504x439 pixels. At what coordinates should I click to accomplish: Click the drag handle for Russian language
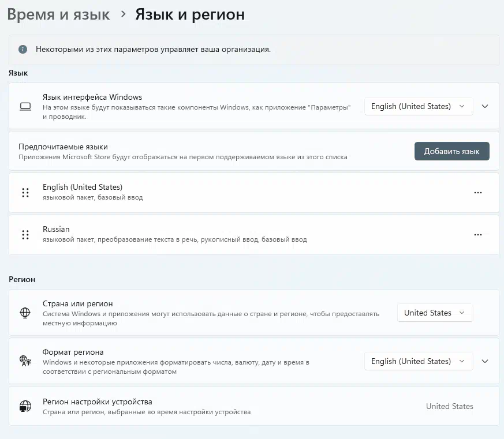tap(25, 235)
